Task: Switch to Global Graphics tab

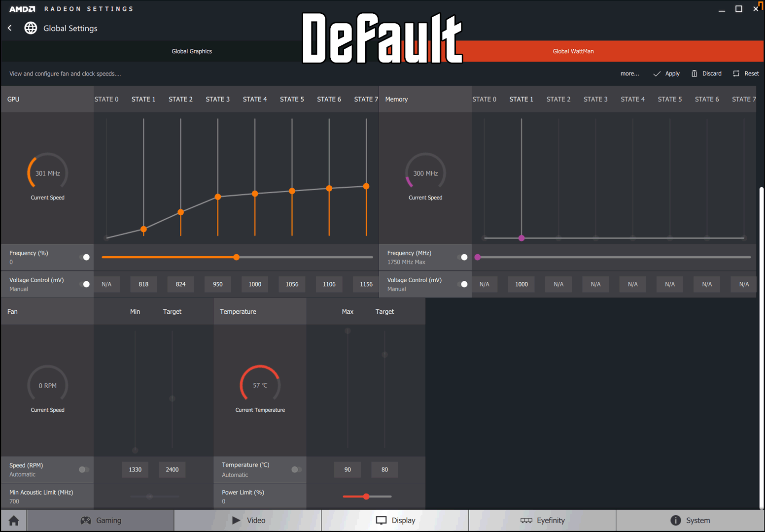Action: click(192, 51)
